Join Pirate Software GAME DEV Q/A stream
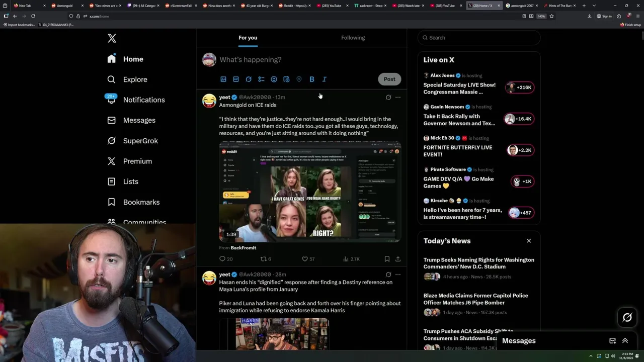Viewport: 644px width, 362px height. (479, 177)
